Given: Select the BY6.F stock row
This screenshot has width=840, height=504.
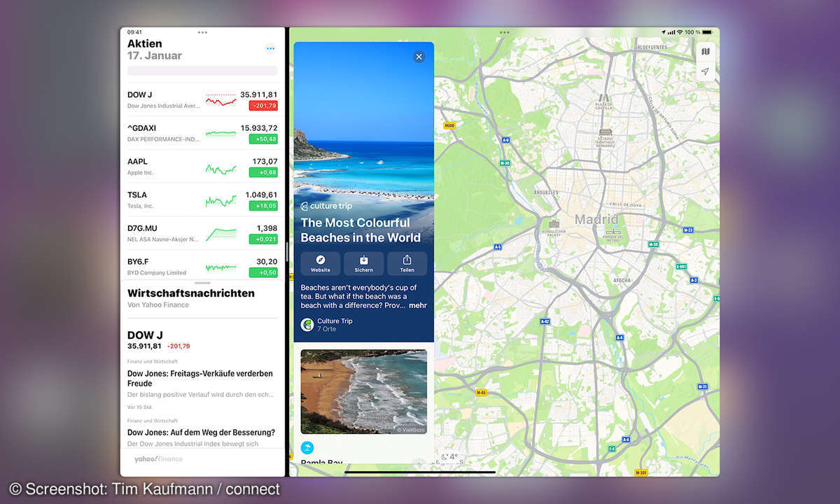Looking at the screenshot, I should tap(202, 266).
